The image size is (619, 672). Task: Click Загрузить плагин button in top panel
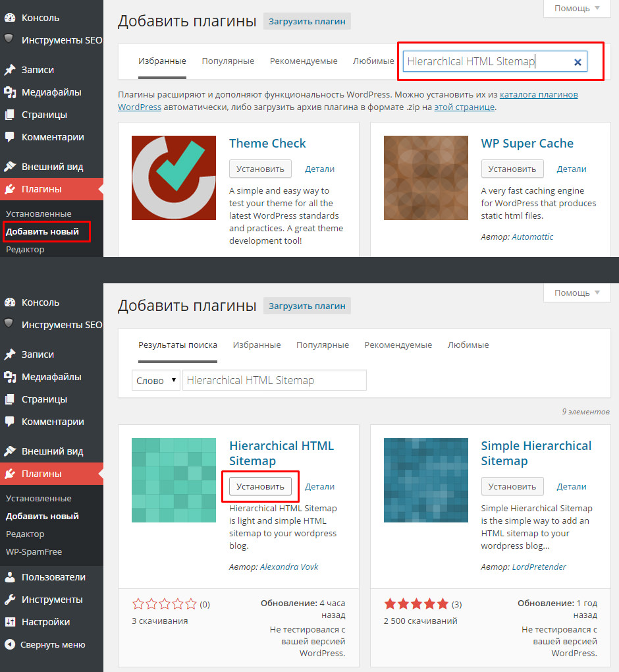point(307,22)
